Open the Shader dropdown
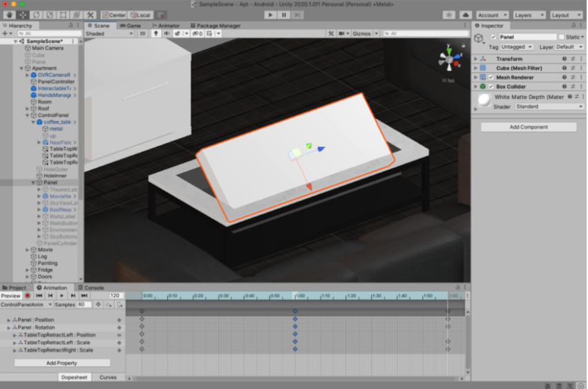588x389 pixels. 549,106
